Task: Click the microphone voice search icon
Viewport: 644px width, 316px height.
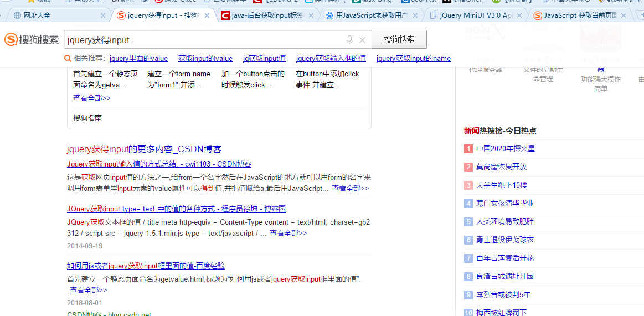Action: (x=349, y=40)
